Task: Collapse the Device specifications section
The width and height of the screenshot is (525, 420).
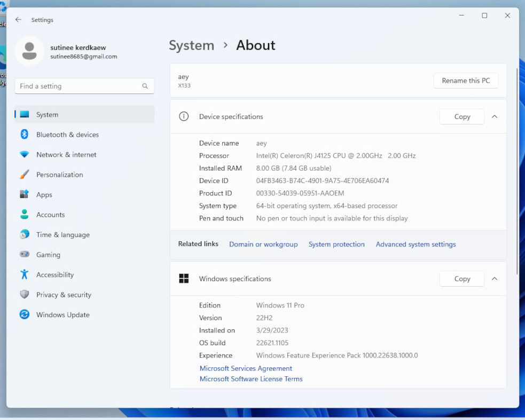Action: coord(495,116)
